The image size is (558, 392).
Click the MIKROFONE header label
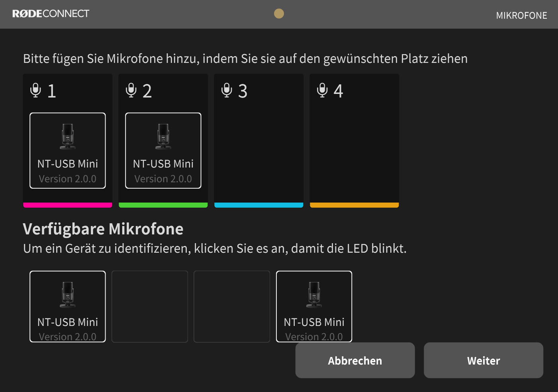521,16
